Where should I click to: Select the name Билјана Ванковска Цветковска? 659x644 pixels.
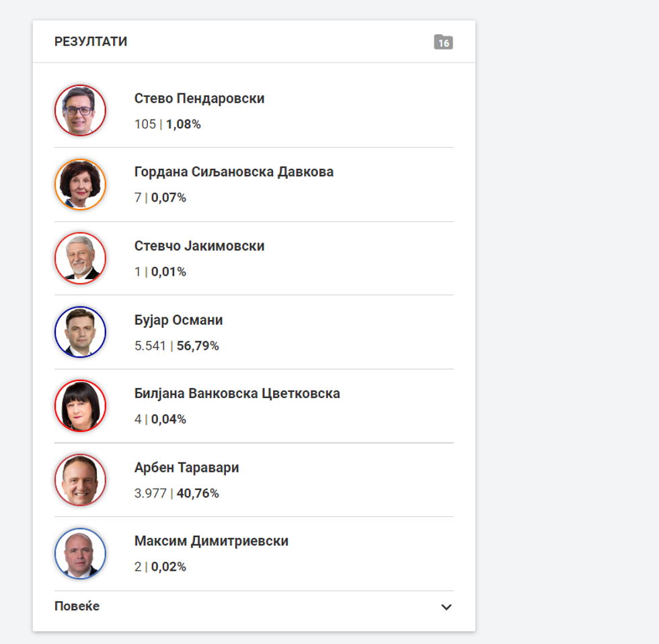(x=237, y=394)
